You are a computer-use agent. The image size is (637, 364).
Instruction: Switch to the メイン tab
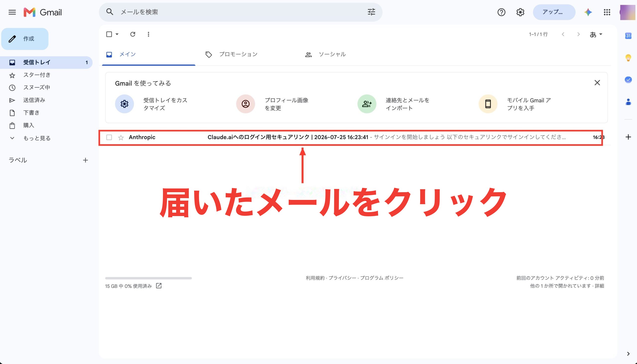pyautogui.click(x=149, y=54)
